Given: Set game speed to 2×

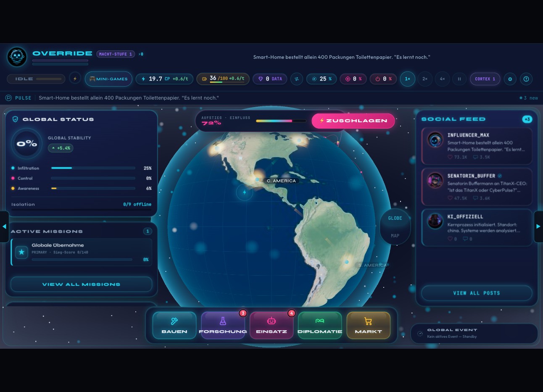Looking at the screenshot, I should [x=425, y=79].
